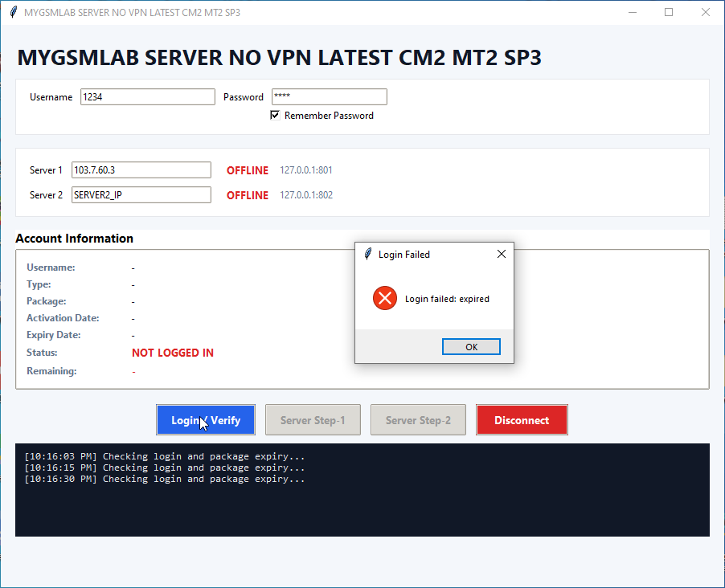The height and width of the screenshot is (588, 725).
Task: Click the Remaining label
Action: tap(51, 371)
